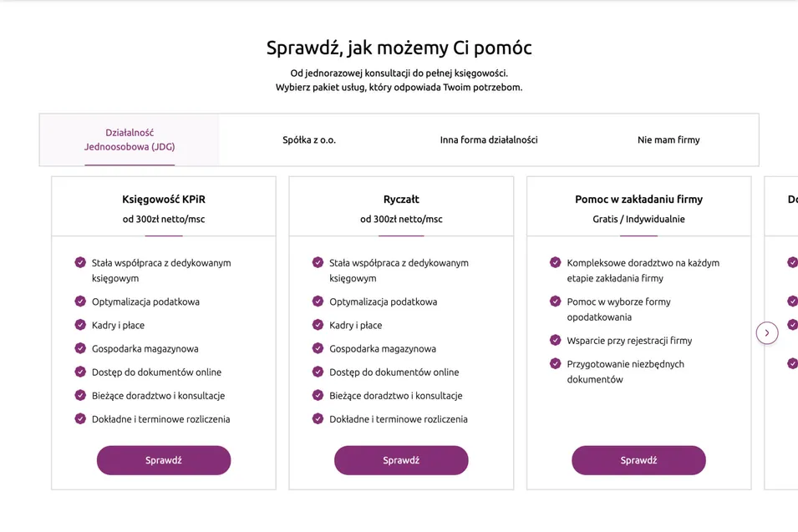Click checkmark beside Dokładne i terminowe rozliczenia in KPiR card
798x532 pixels.
click(x=80, y=418)
